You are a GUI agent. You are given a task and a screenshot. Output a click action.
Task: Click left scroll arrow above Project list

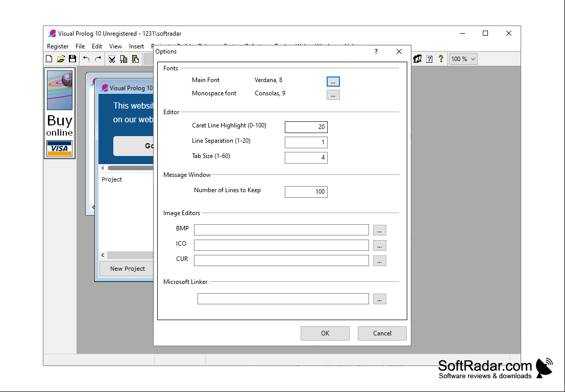click(x=103, y=168)
